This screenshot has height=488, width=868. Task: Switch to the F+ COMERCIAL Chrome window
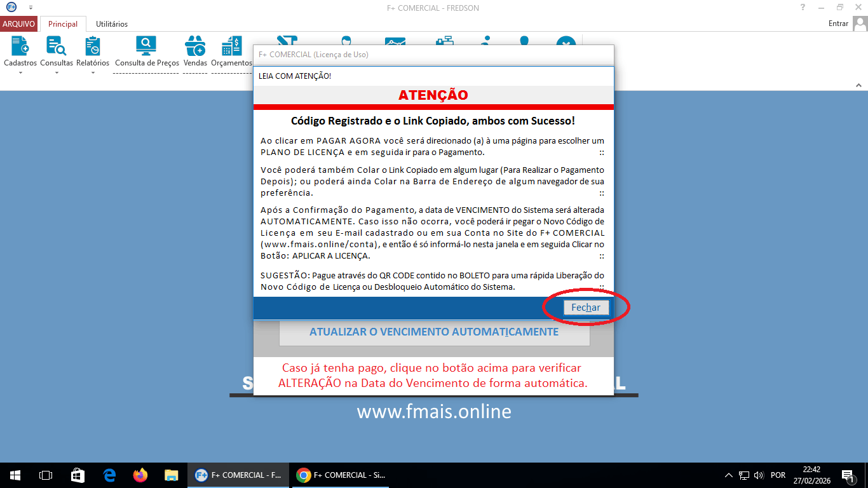pos(340,475)
